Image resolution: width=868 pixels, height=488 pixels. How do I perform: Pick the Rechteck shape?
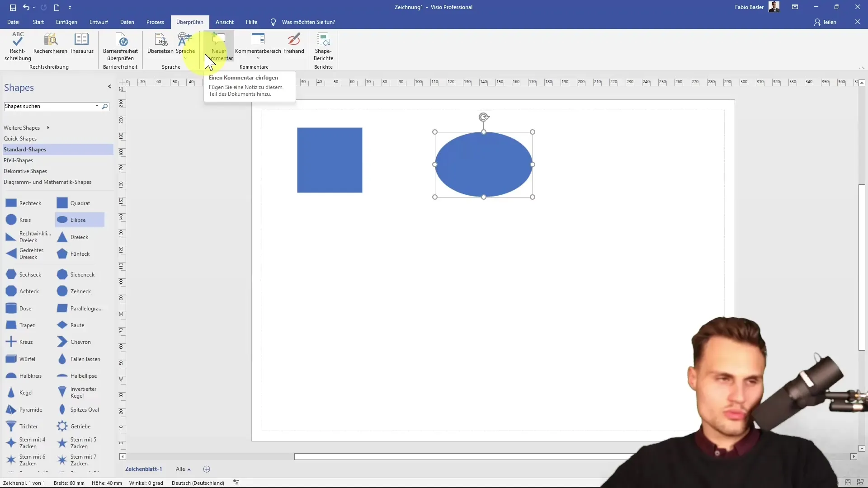click(x=24, y=203)
